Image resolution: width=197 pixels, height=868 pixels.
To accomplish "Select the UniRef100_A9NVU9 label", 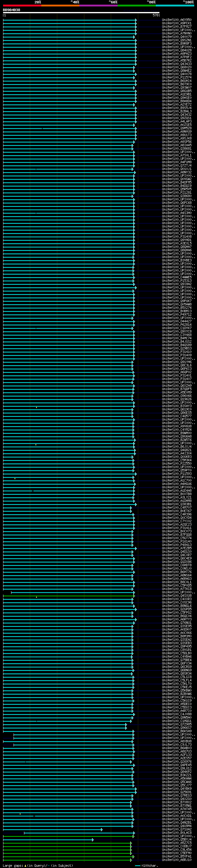I will pyautogui.click(x=177, y=131).
